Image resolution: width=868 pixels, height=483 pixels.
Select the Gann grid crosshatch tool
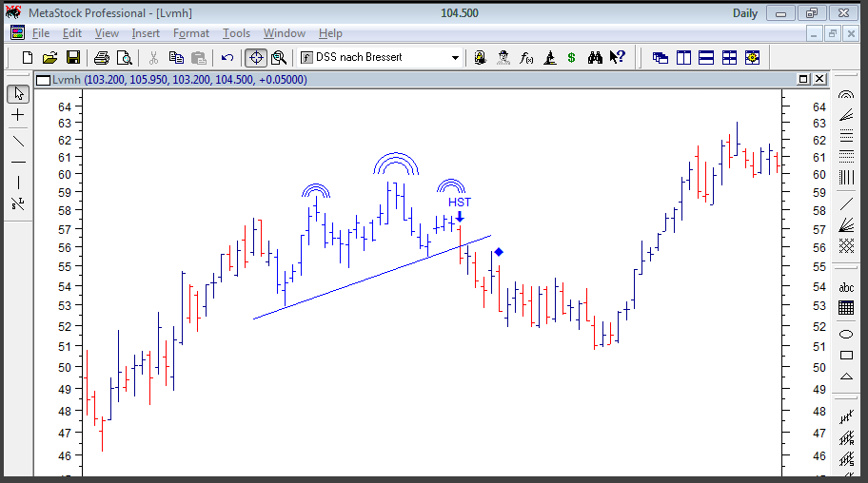point(846,245)
